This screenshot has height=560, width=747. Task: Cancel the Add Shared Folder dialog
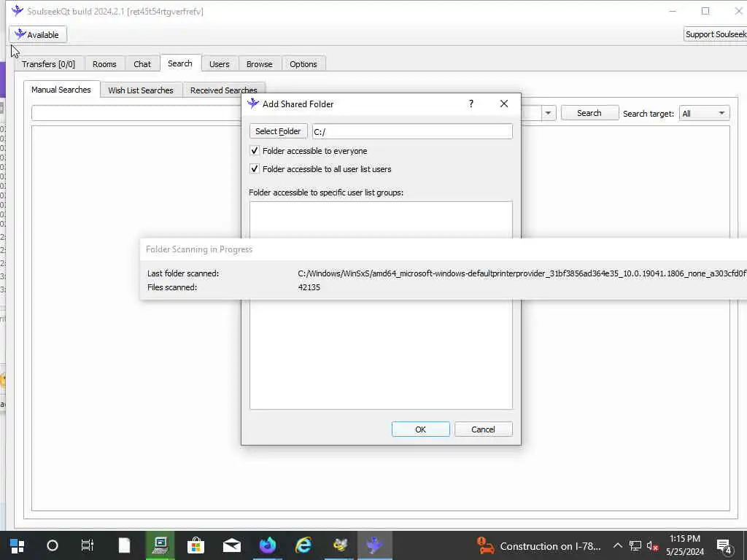(x=483, y=429)
